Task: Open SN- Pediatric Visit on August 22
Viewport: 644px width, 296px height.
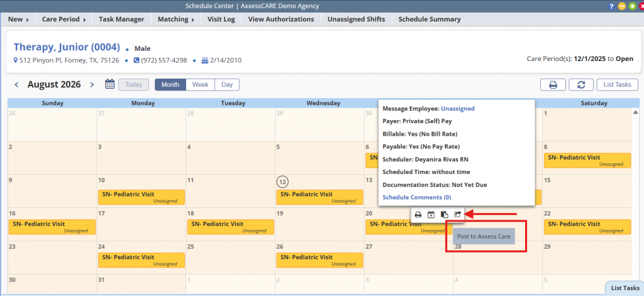Action: (587, 227)
